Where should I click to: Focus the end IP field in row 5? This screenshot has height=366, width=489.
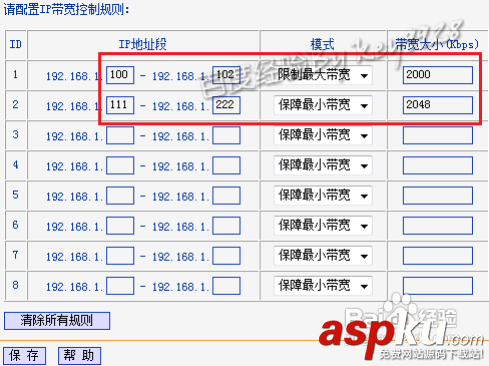226,195
